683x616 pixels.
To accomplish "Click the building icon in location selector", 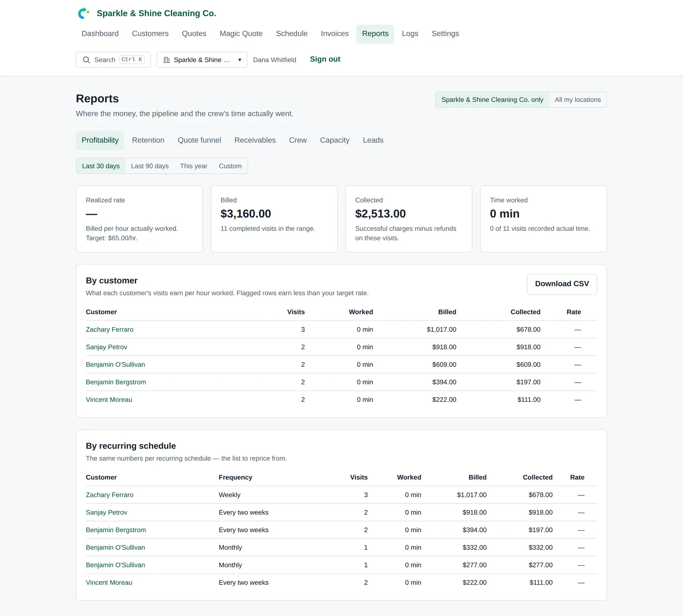I will point(166,60).
